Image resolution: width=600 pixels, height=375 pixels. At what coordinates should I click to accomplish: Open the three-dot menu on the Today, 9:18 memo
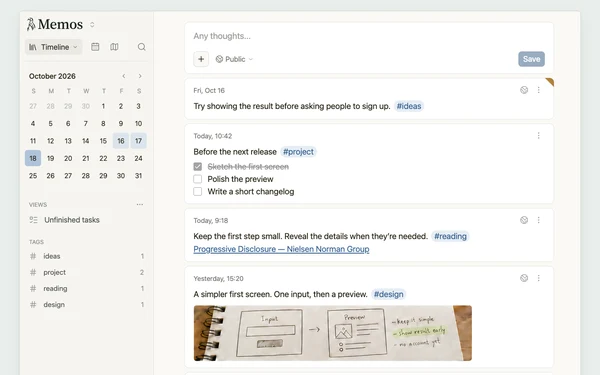click(x=538, y=220)
